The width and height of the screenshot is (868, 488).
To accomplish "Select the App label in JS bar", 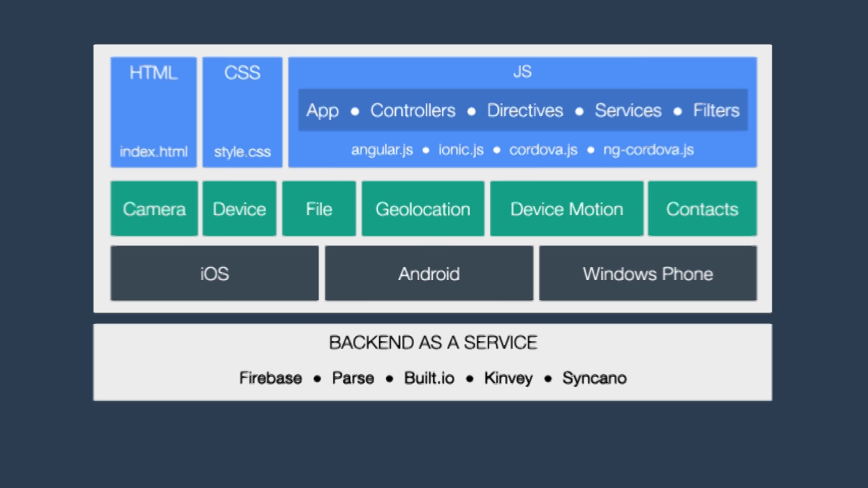I will tap(322, 111).
